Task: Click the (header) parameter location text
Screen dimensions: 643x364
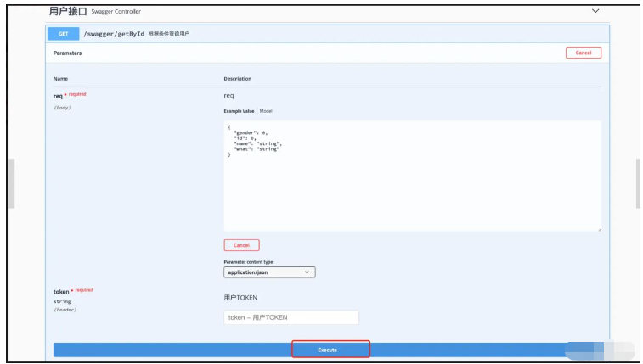Action: [65, 310]
